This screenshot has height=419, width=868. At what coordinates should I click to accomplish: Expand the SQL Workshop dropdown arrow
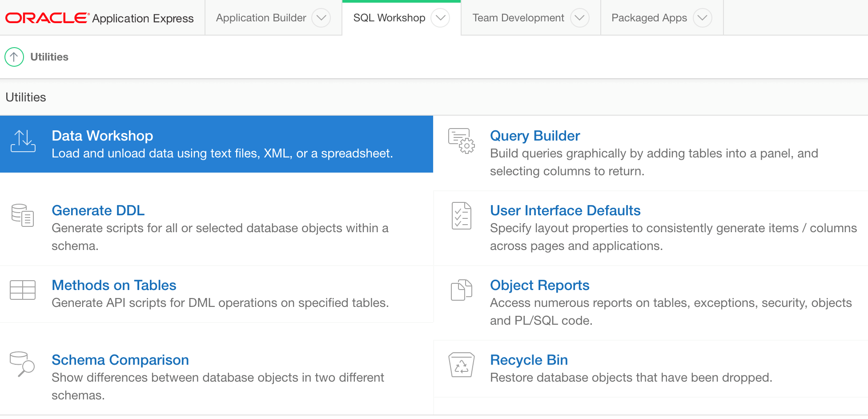(440, 18)
